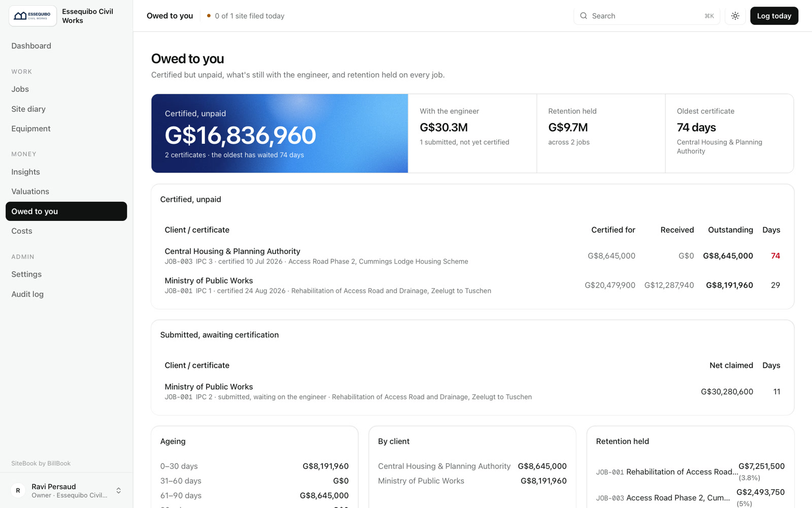Go to Jobs in the sidebar

66,89
